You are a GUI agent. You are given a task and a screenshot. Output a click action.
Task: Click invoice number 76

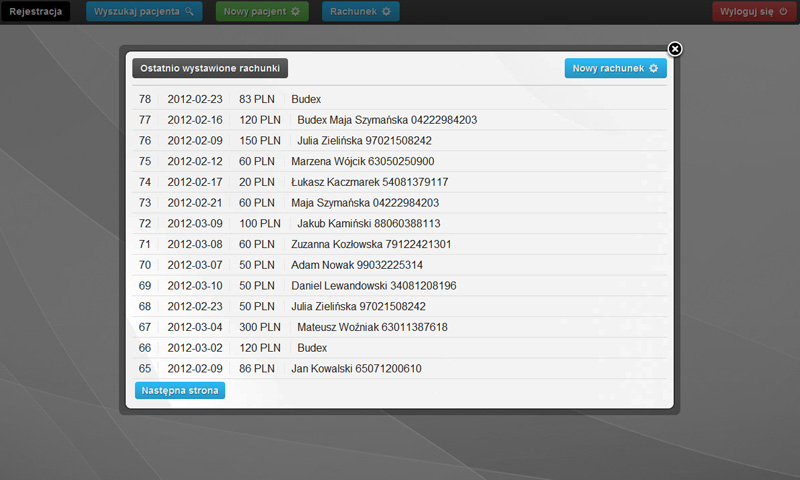point(145,140)
